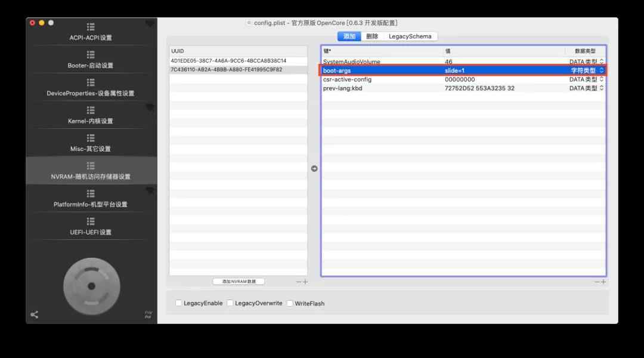This screenshot has width=644, height=358.
Task: Click the 添加NVRAM数据 button
Action: pyautogui.click(x=239, y=282)
